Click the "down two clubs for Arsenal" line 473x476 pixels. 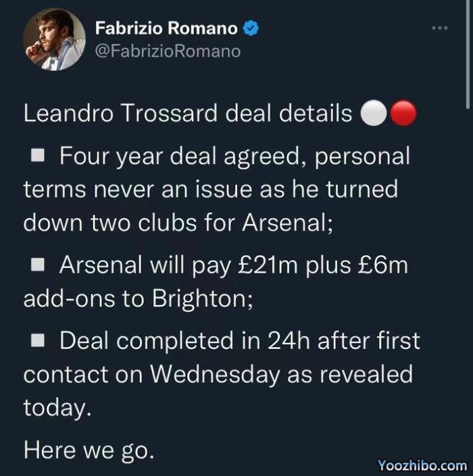pos(178,223)
